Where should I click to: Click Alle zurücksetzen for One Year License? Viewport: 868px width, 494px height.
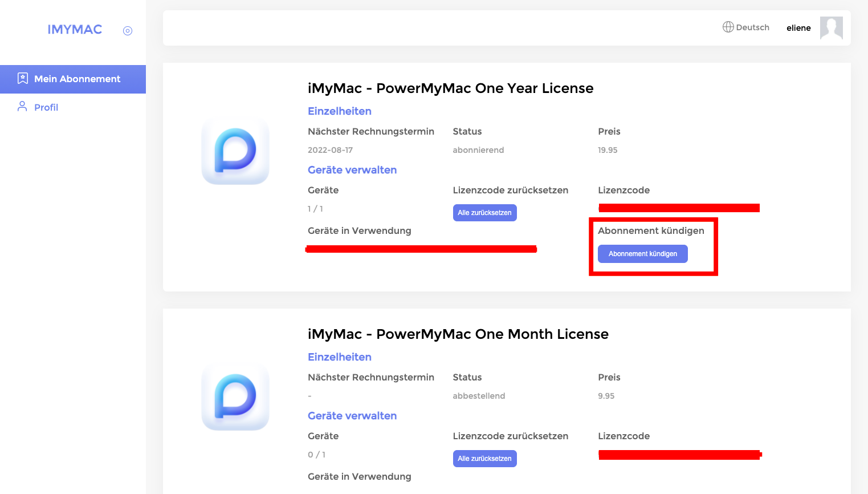(485, 213)
